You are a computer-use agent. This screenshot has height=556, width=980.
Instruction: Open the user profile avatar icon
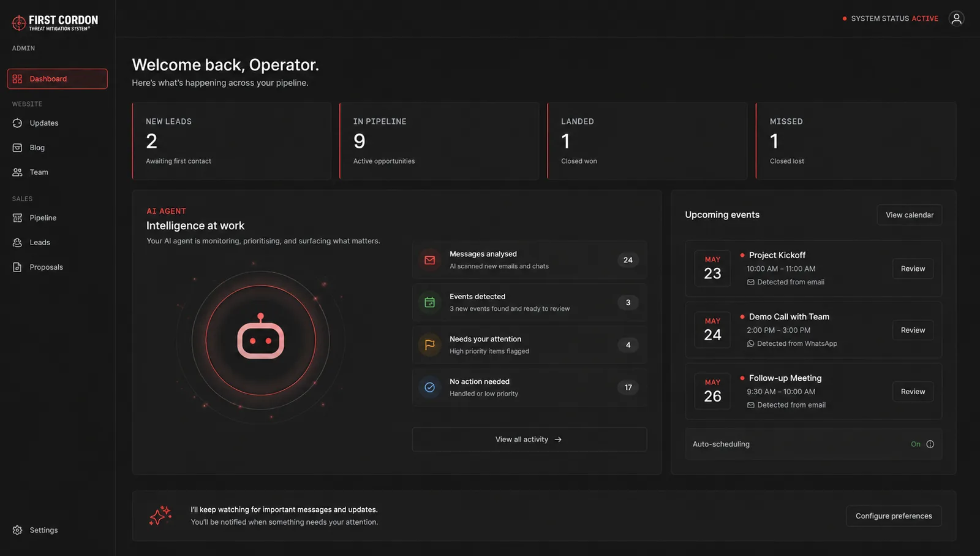click(x=956, y=18)
